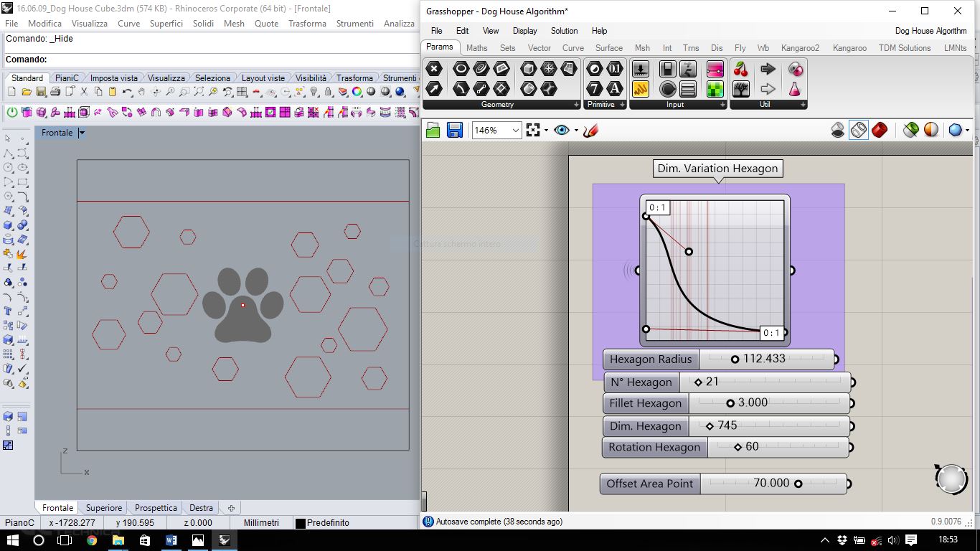
Task: Open the Solution menu in Grasshopper
Action: click(x=564, y=31)
